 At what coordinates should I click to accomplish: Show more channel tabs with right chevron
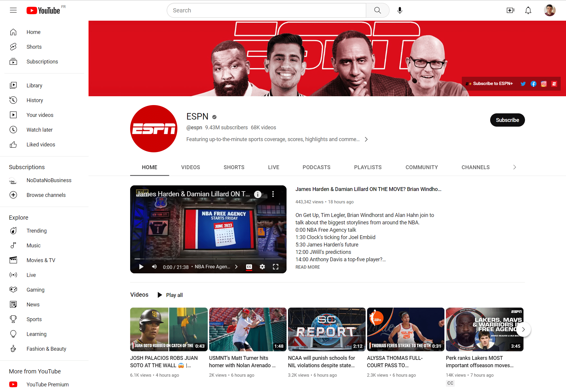click(x=515, y=167)
